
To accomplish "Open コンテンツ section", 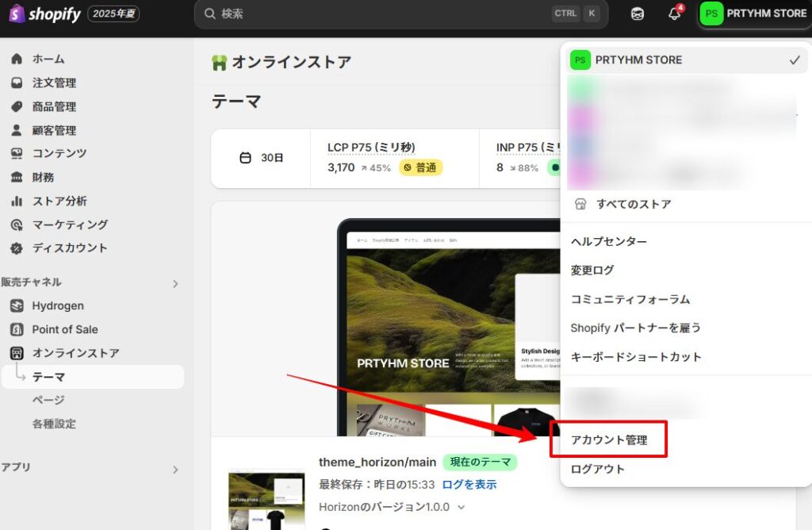I will pos(59,153).
